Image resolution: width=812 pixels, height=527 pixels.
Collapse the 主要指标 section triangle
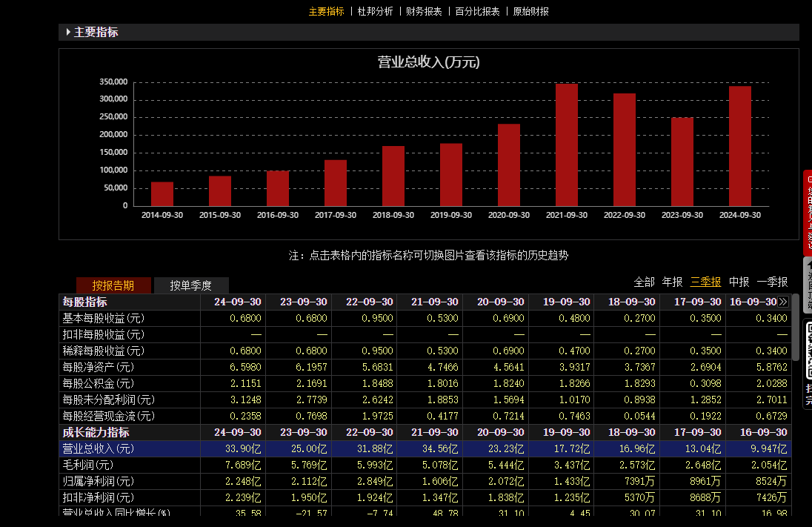coord(68,33)
